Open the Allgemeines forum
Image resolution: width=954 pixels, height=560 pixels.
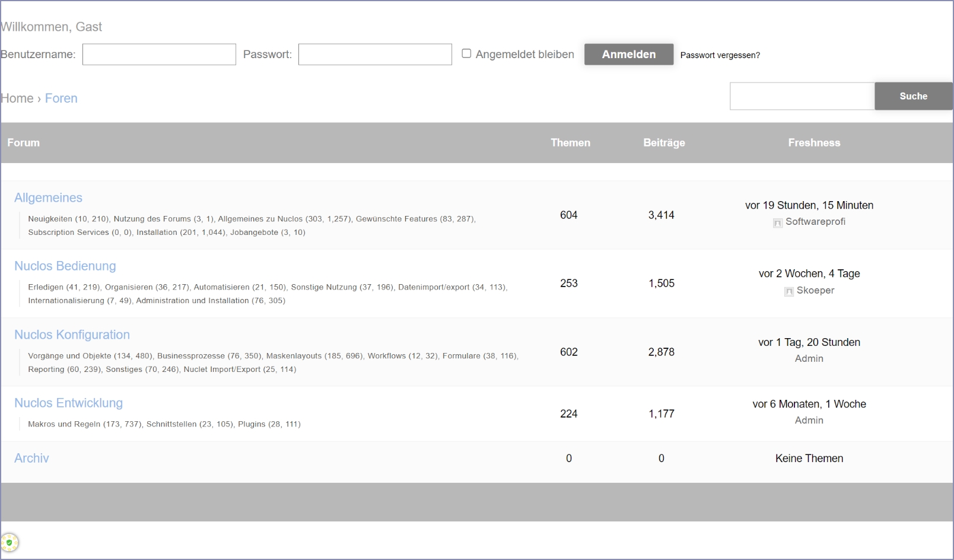tap(48, 198)
